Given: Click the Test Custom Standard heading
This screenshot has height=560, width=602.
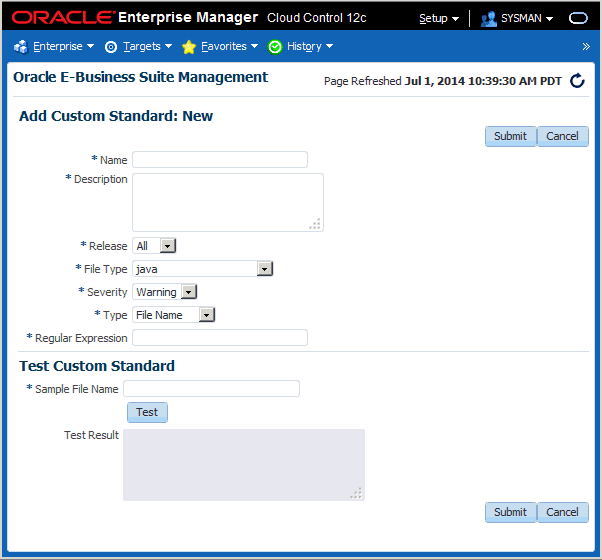Looking at the screenshot, I should pyautogui.click(x=97, y=366).
